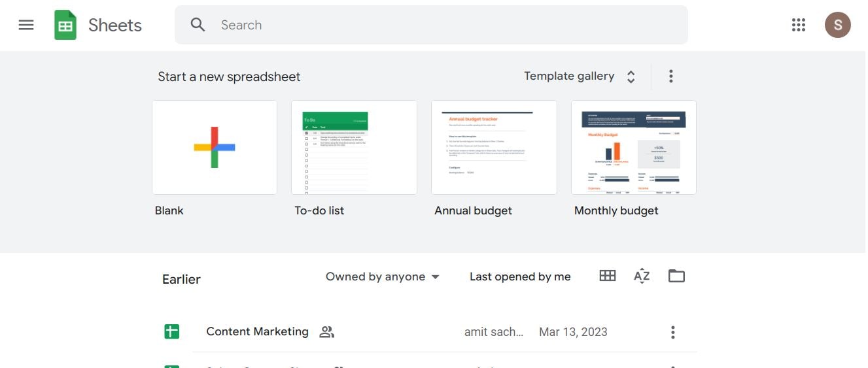Open the AZ sort options
This screenshot has width=868, height=368.
(x=642, y=276)
